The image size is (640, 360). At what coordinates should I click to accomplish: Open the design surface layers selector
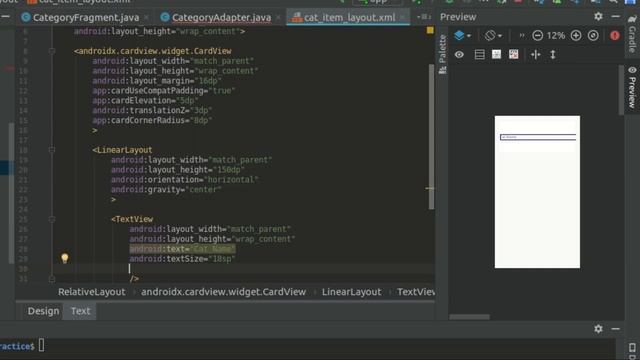(x=462, y=36)
